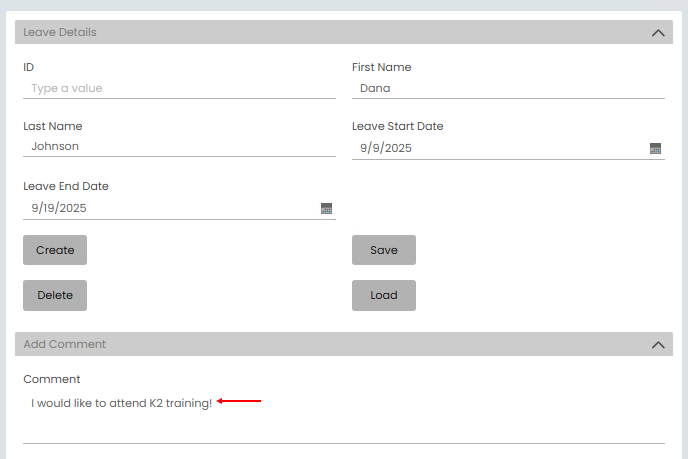This screenshot has height=459, width=688.
Task: Click the Last Name field containing Johnson
Action: coord(179,146)
